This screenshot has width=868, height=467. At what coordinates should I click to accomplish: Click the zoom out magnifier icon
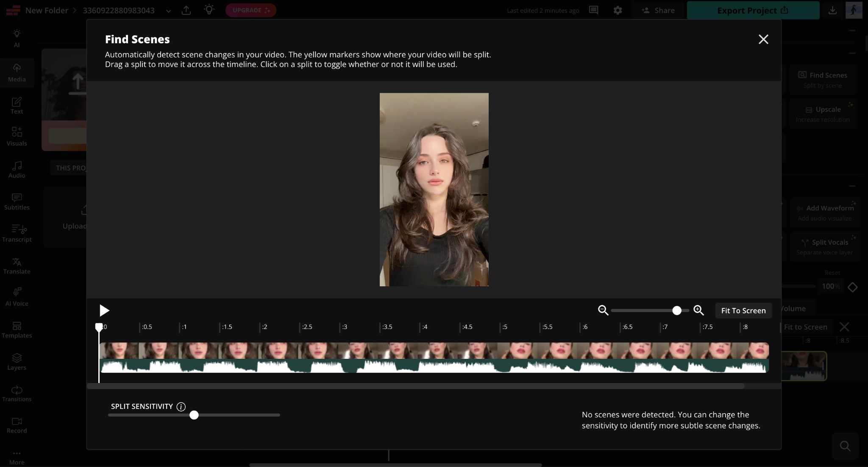(603, 310)
